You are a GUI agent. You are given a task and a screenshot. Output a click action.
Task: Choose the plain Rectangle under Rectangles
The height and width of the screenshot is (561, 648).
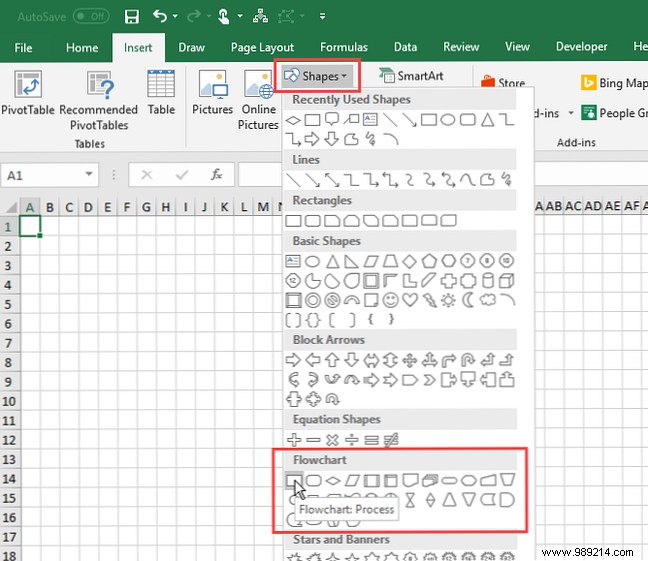293,221
